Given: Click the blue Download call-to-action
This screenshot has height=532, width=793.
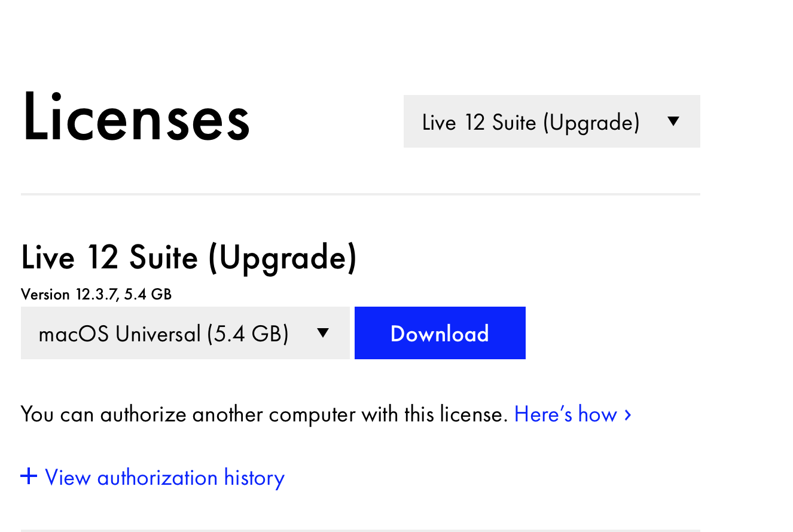Looking at the screenshot, I should pos(440,333).
